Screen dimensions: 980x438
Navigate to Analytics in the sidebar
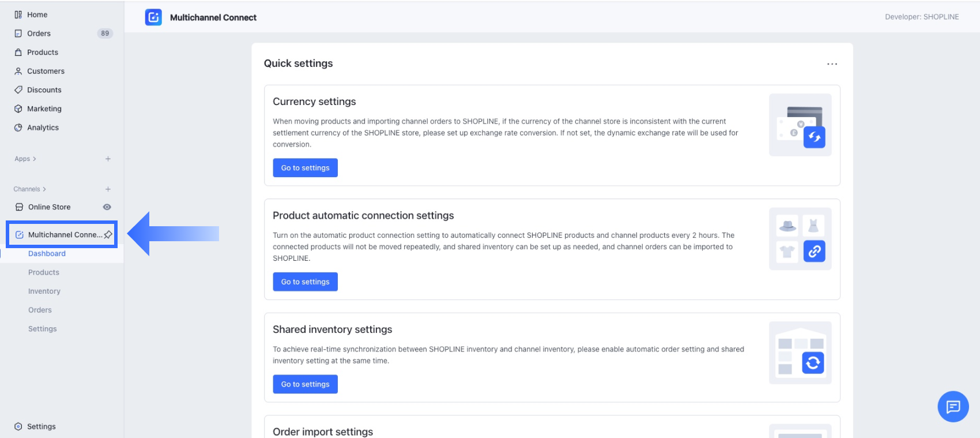coord(43,128)
